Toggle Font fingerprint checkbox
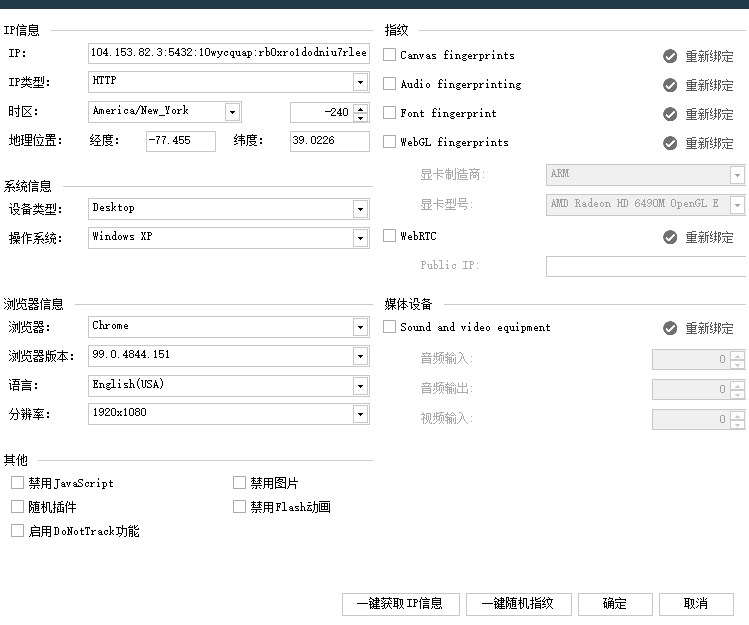Image resolution: width=749 pixels, height=625 pixels. click(x=389, y=113)
